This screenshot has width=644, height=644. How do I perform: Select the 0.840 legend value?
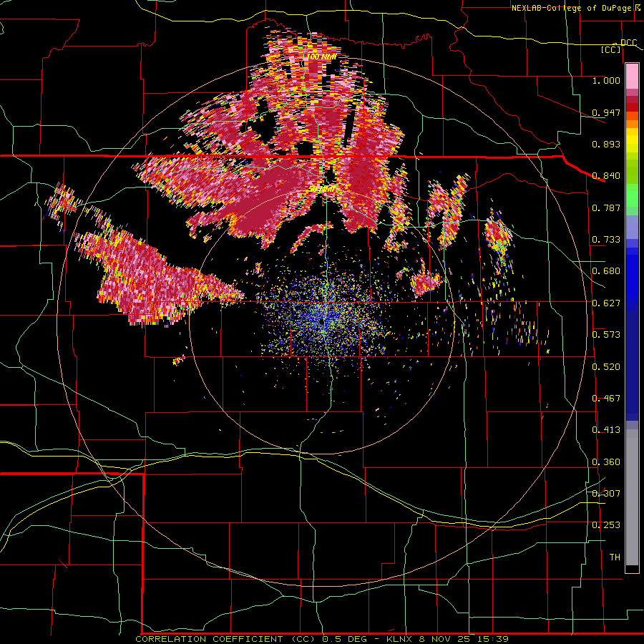pos(606,176)
